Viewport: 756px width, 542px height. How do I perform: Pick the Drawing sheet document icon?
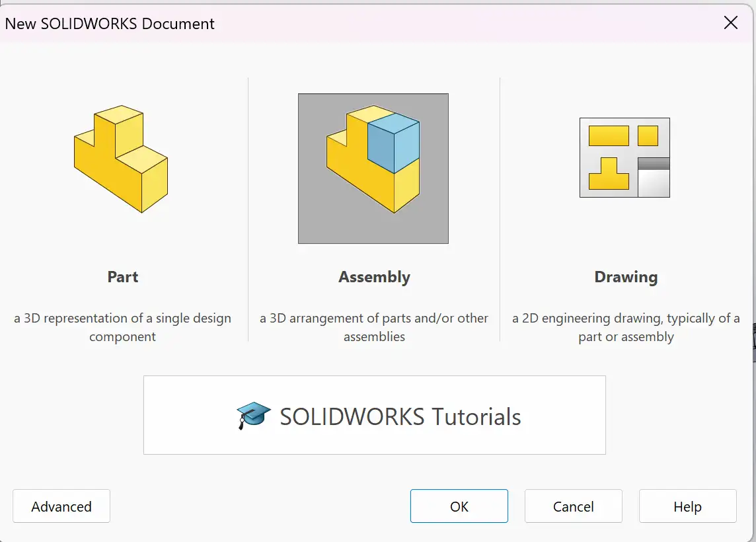pyautogui.click(x=624, y=157)
